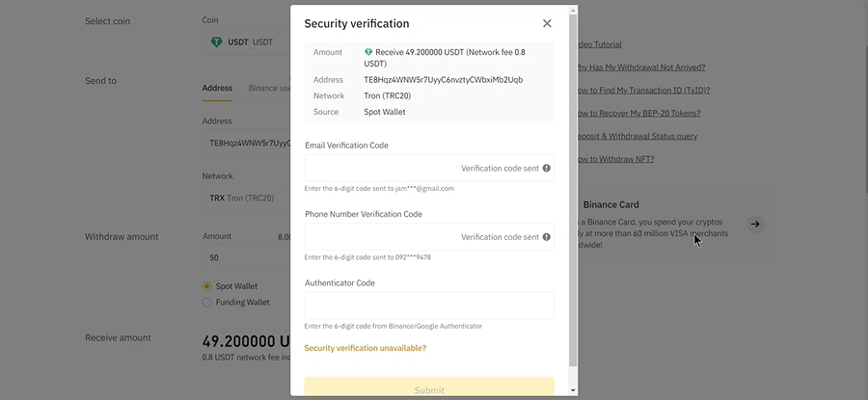This screenshot has width=868, height=400.
Task: Close the Security verification dialog
Action: click(547, 23)
